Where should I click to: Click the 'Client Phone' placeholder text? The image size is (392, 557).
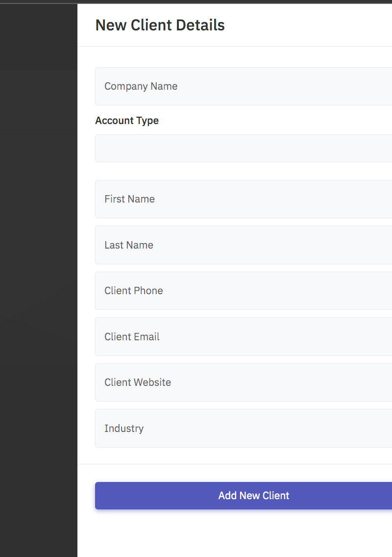[x=133, y=291]
